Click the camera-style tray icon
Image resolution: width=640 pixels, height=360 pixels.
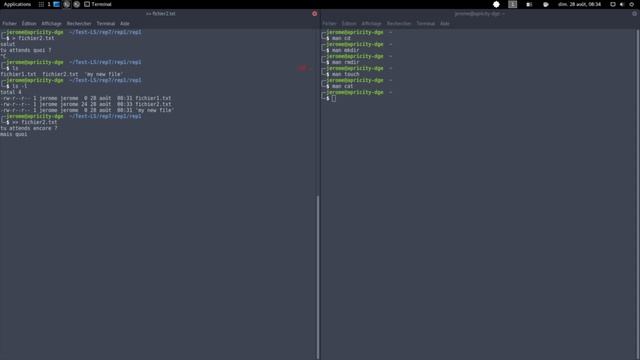(529, 4)
